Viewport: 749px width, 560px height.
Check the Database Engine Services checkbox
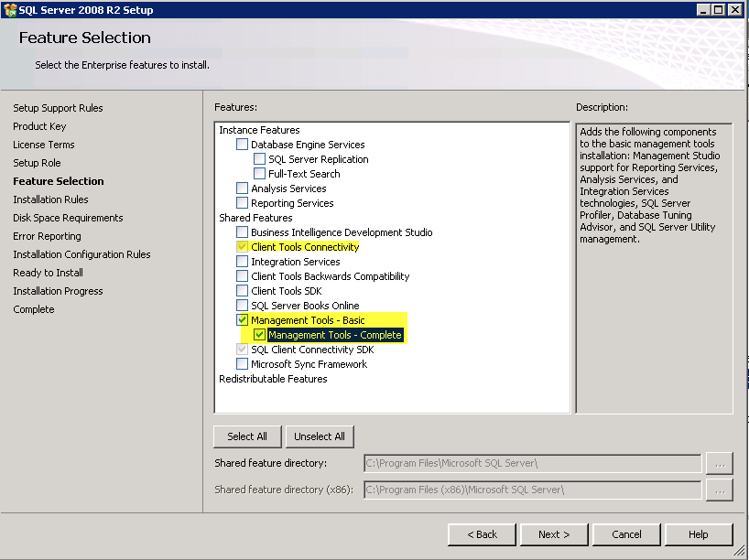(242, 145)
